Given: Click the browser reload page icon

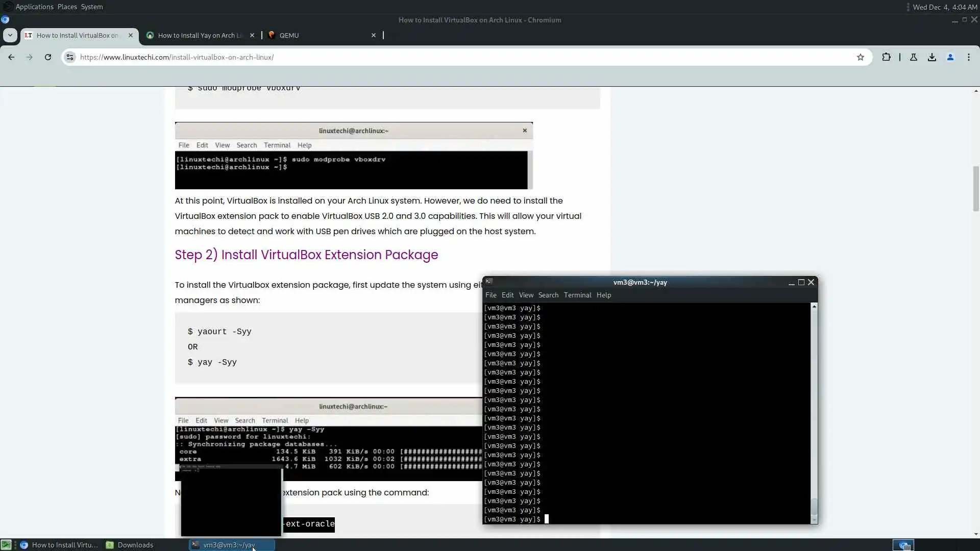Looking at the screenshot, I should pyautogui.click(x=48, y=57).
